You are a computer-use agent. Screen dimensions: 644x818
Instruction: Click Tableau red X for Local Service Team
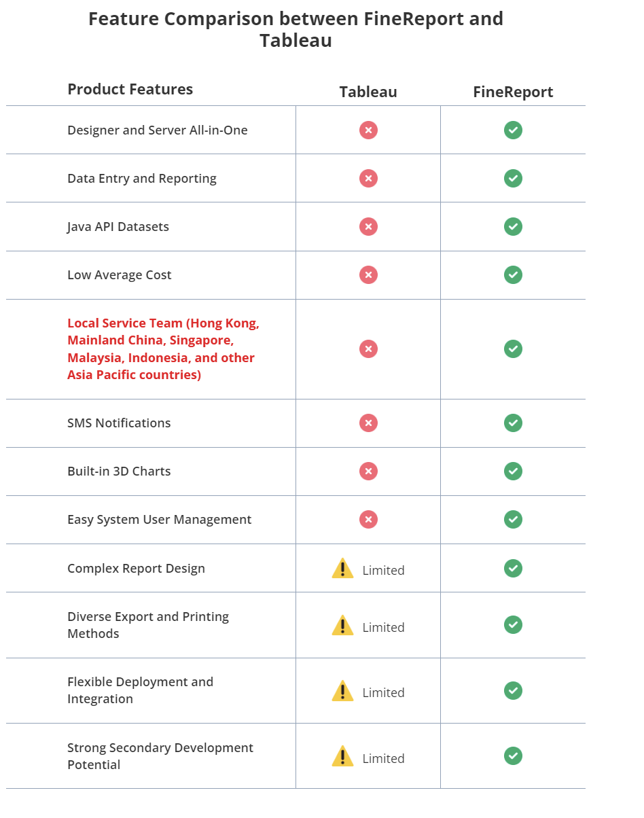click(x=368, y=349)
